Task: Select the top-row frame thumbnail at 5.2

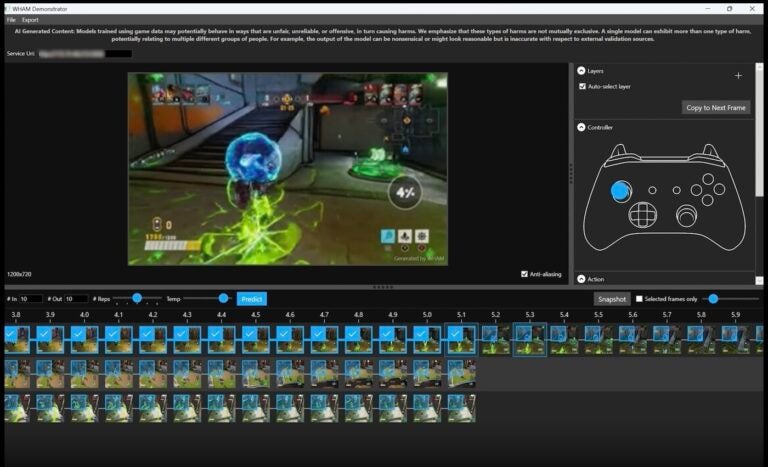Action: 495,340
